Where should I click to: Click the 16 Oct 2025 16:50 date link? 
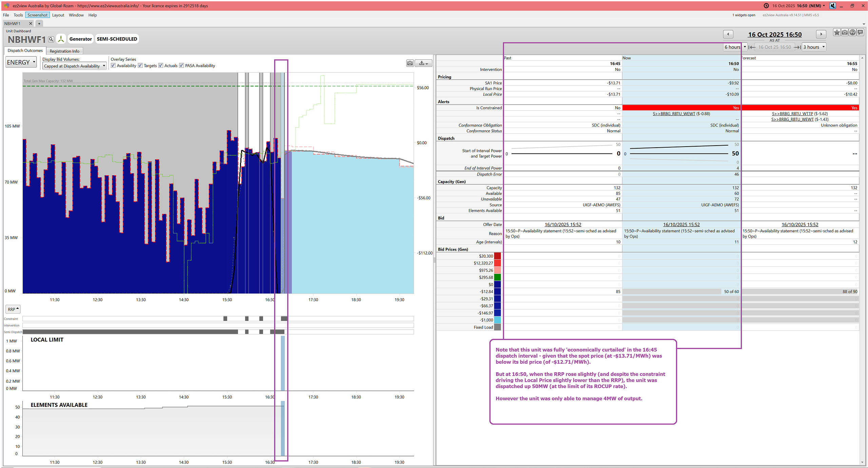click(x=775, y=35)
